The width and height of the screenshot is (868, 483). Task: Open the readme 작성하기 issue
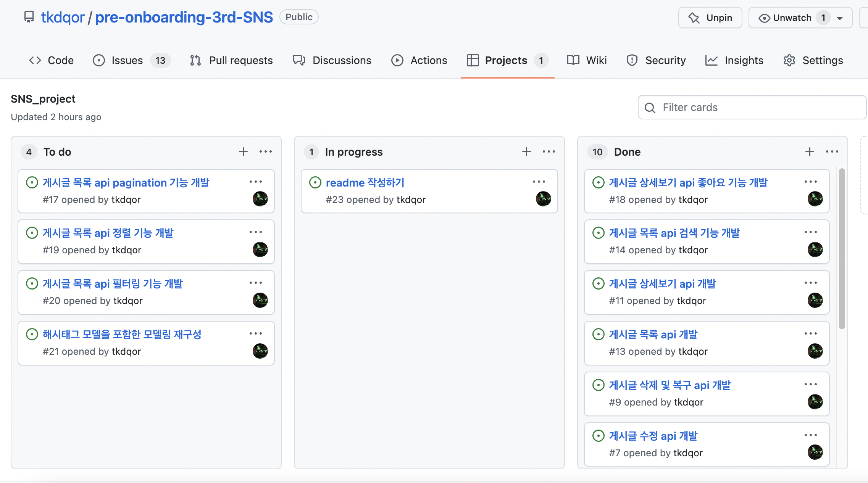tap(365, 183)
